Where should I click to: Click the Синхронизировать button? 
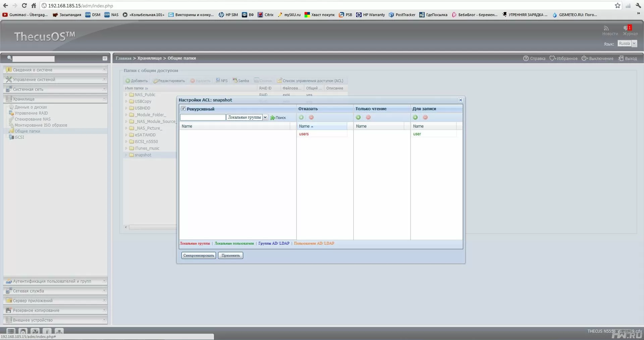[x=199, y=255]
